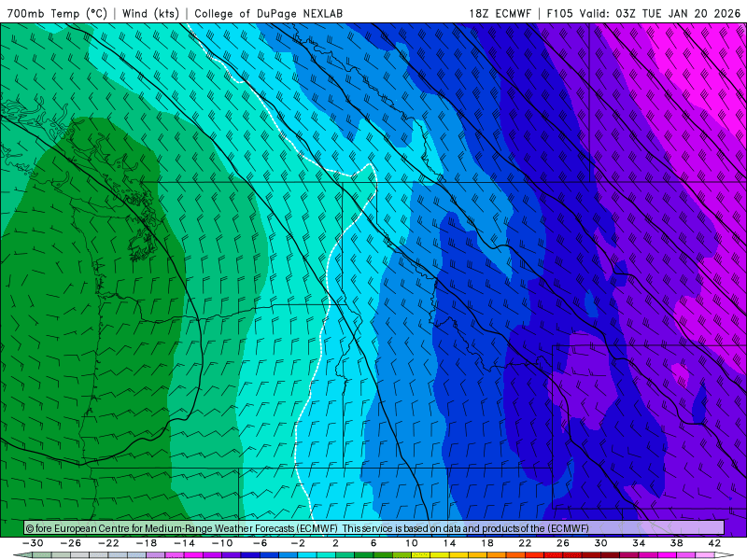Click the ECMWF copyright notice banner
The width and height of the screenshot is (747, 560).
[374, 528]
